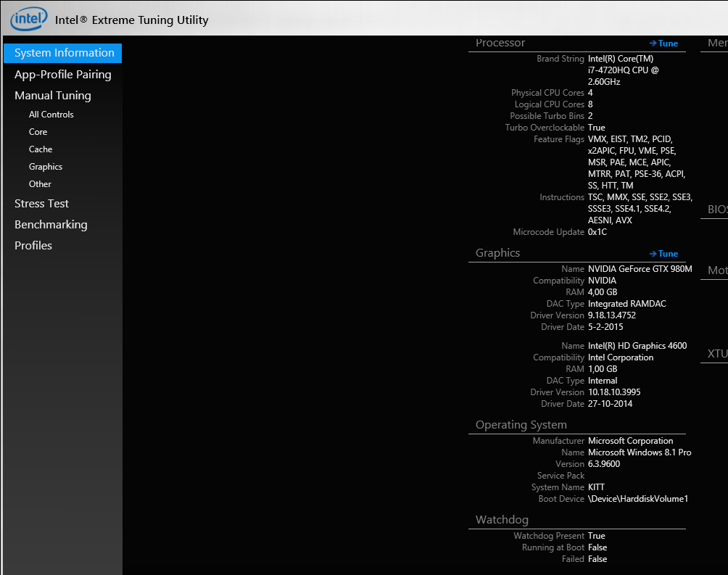
Task: Go to Stress Test section
Action: pyautogui.click(x=41, y=204)
